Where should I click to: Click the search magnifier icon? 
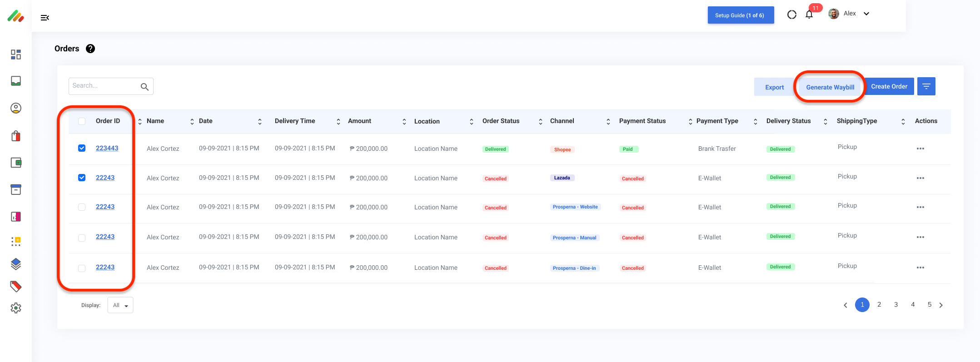click(144, 87)
